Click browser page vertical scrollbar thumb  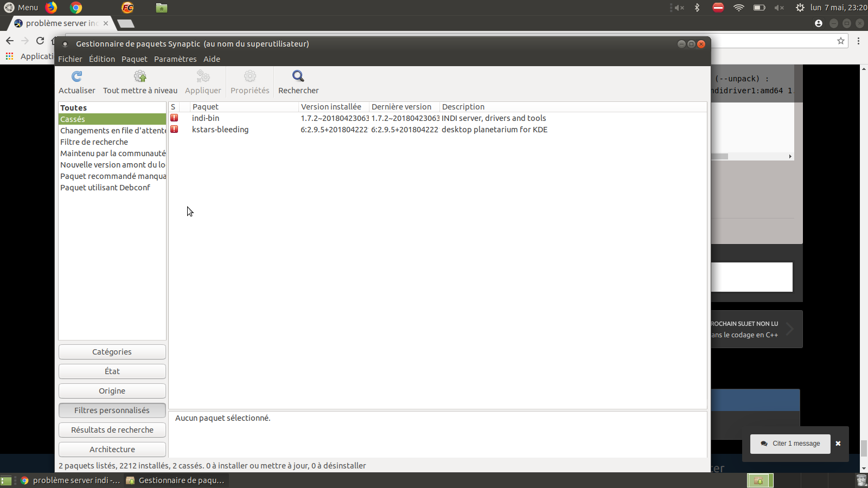tap(864, 448)
